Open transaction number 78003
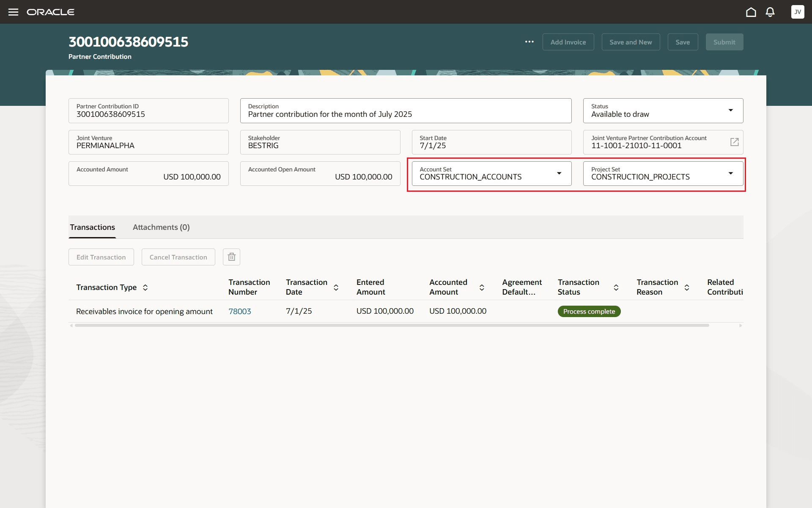This screenshot has height=508, width=812. click(240, 311)
